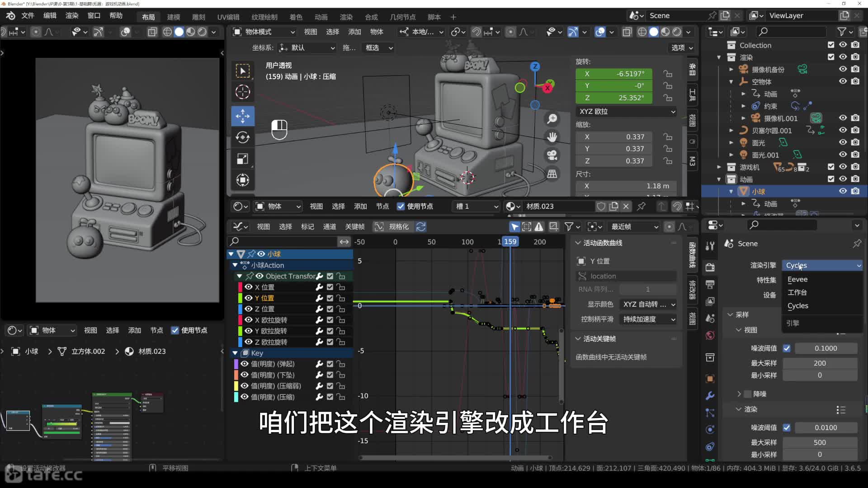
Task: Select the Rotate tool in viewport toolbar
Action: click(x=243, y=137)
